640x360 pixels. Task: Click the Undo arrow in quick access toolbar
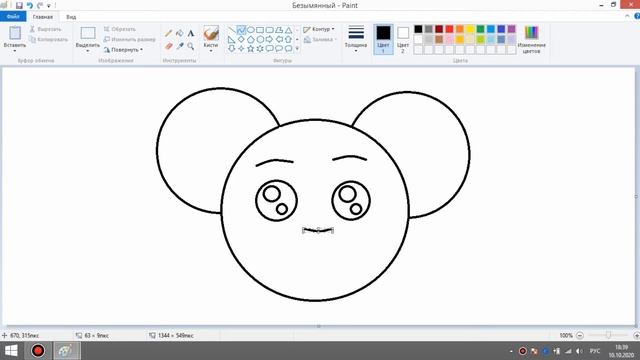point(29,5)
